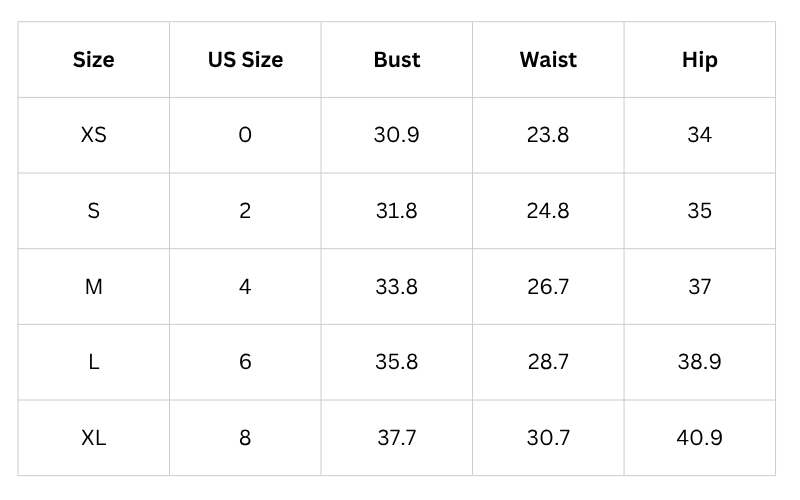The width and height of the screenshot is (800, 500).
Task: Select waist value 23.8
Action: coord(548,135)
